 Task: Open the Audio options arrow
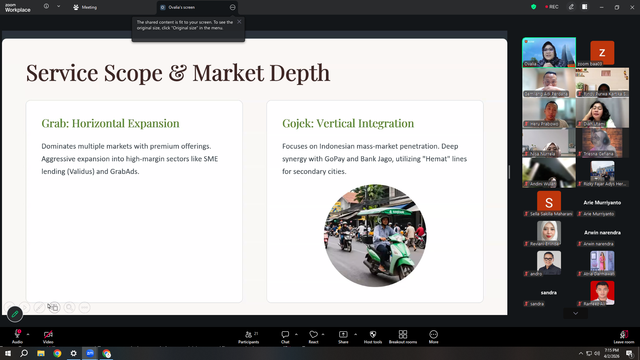pos(28,334)
